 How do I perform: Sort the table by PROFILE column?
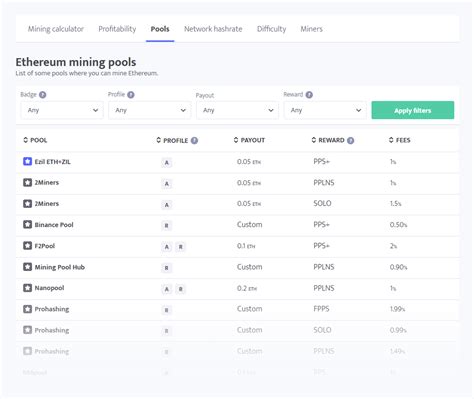172,140
